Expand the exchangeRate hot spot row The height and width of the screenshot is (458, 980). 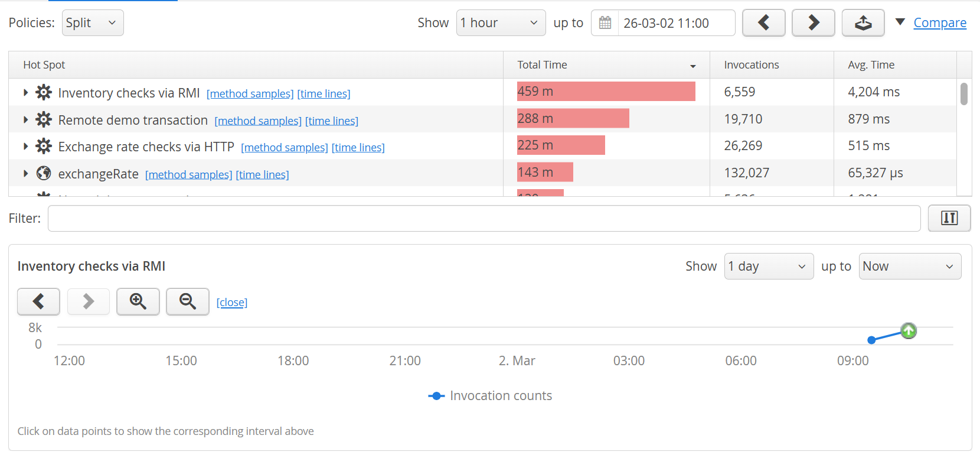[x=25, y=174]
